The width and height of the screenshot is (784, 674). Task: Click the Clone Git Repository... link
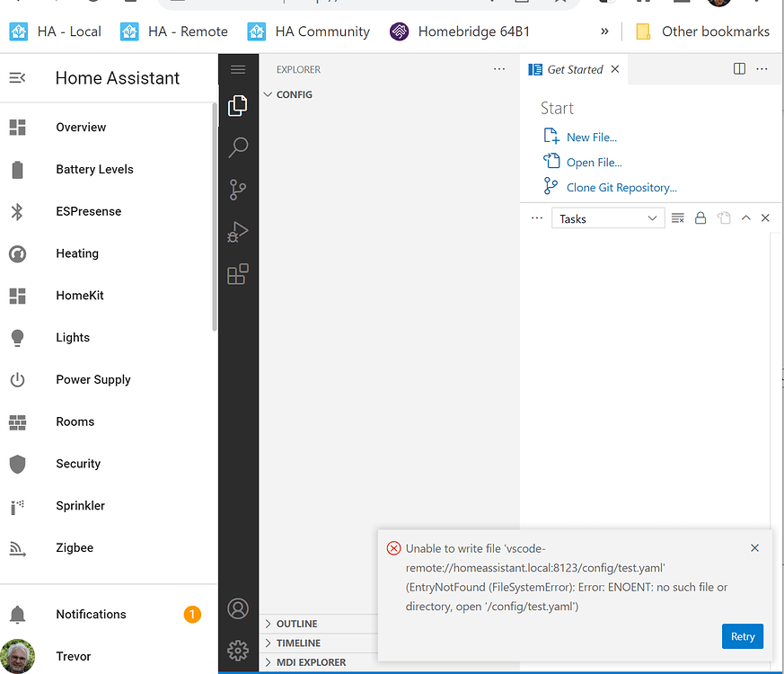621,188
